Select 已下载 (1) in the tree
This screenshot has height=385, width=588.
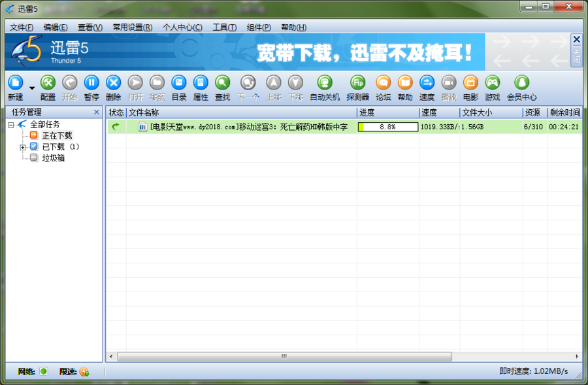coord(60,146)
